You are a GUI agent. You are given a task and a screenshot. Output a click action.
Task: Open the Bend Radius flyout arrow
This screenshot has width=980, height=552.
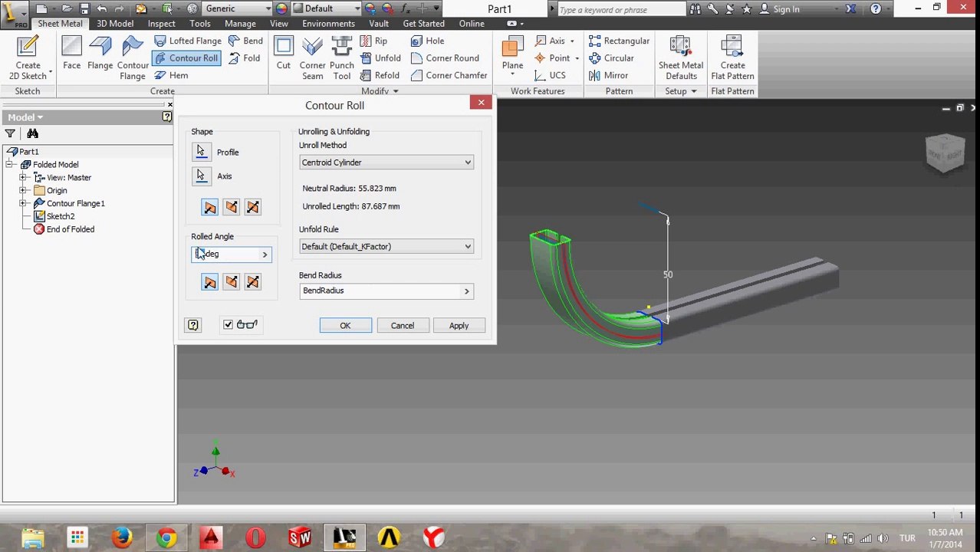point(466,291)
